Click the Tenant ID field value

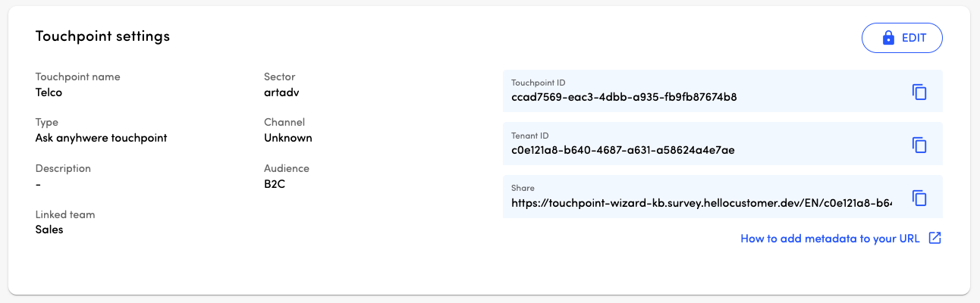623,150
